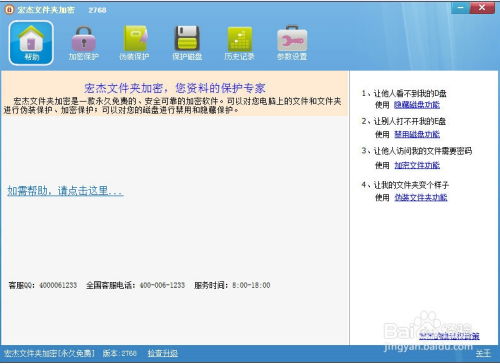
Task: Click the text 2、让别人打不开我的E盘
Action: [x=403, y=121]
